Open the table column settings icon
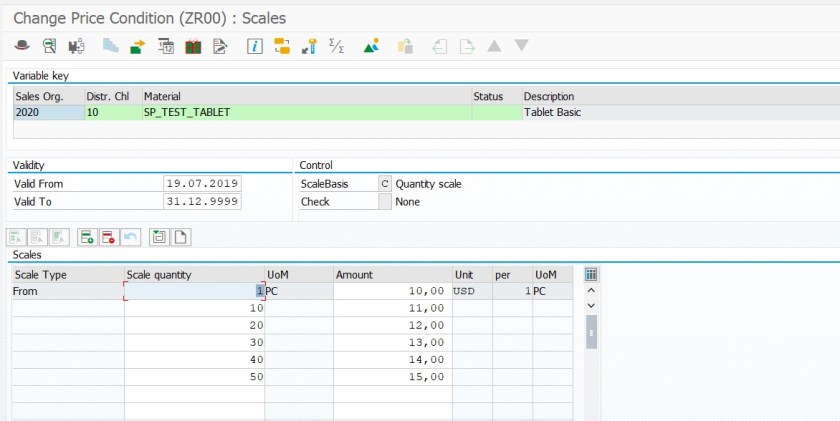 pyautogui.click(x=590, y=274)
